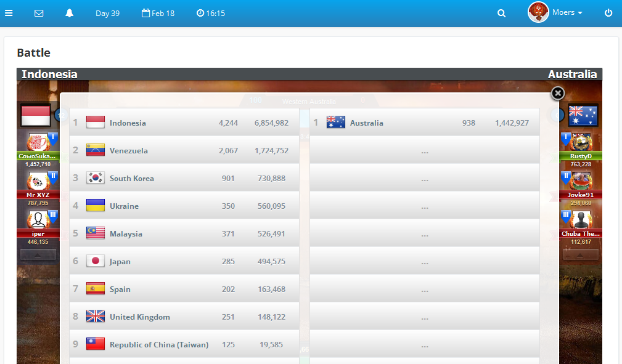Open the notifications bell
Viewport: 622px width, 364px height.
(70, 13)
